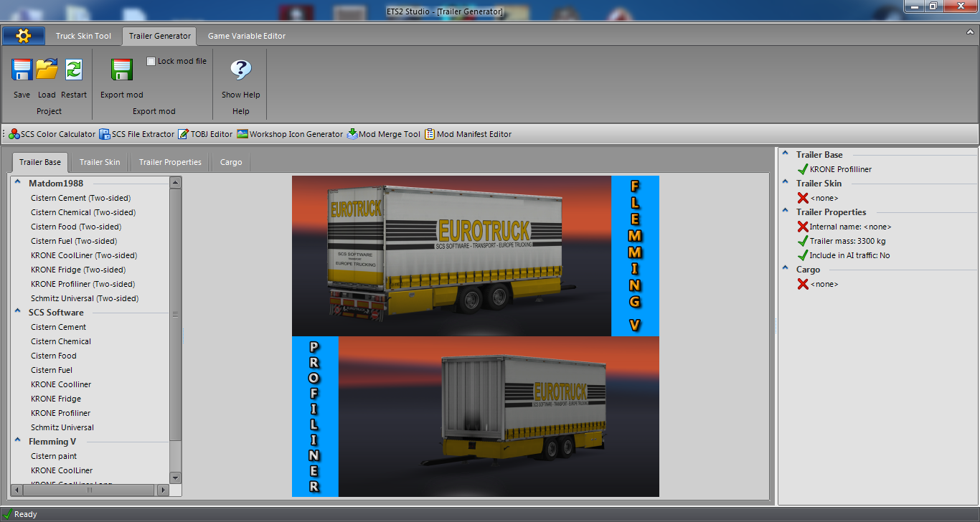This screenshot has width=980, height=522.
Task: Open the TOBJ Editor
Action: 205,133
